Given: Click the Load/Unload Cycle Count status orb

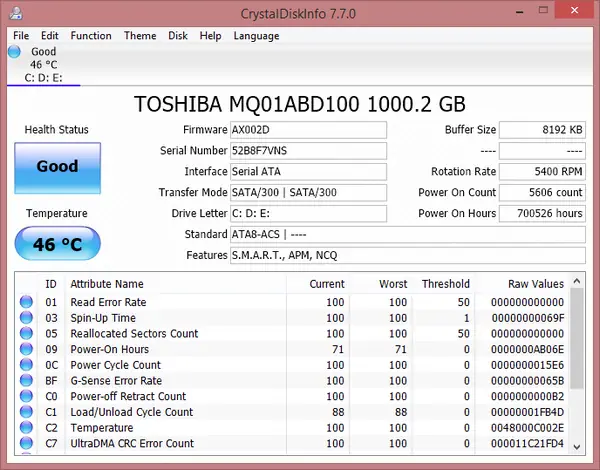Looking at the screenshot, I should 26,412.
